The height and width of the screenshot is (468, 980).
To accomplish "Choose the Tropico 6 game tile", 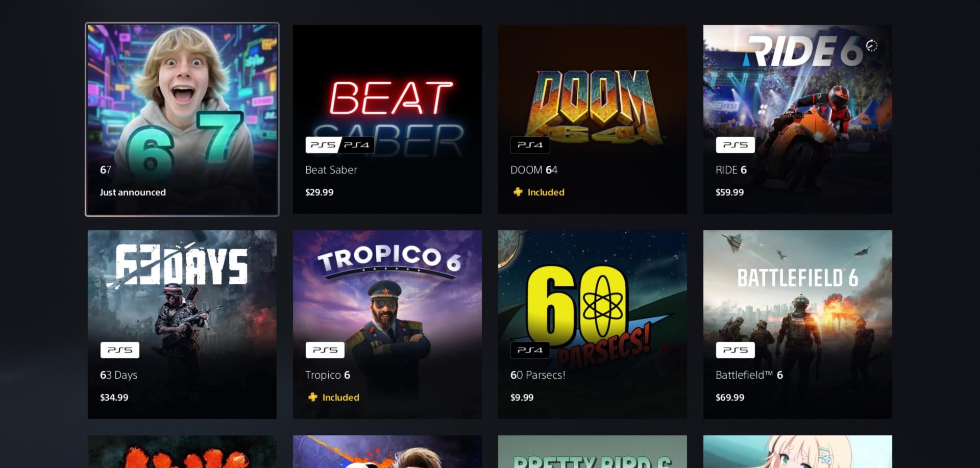I will 387,325.
